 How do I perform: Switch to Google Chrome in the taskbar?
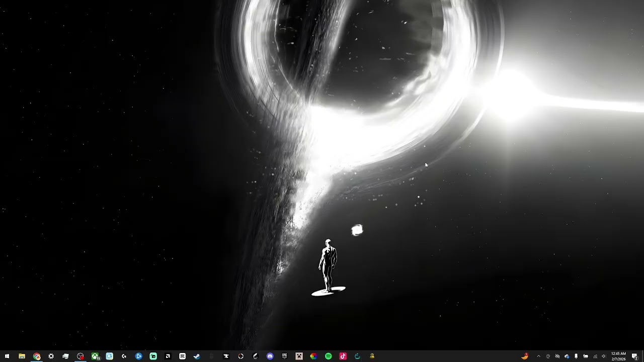(37, 356)
